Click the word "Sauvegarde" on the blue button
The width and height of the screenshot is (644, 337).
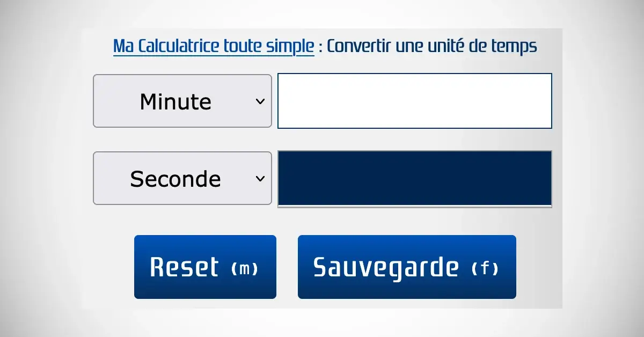[386, 267]
